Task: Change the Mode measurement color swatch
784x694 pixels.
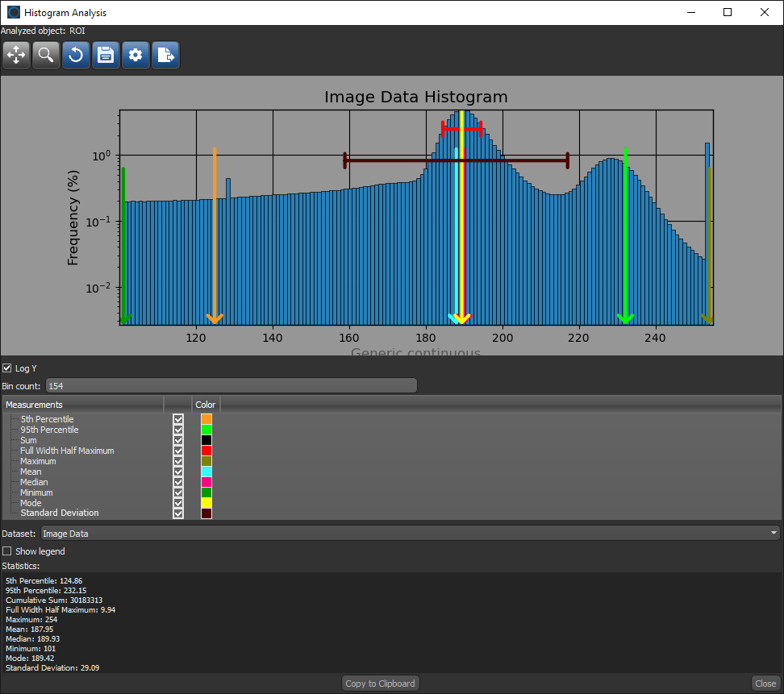Action: coord(206,503)
